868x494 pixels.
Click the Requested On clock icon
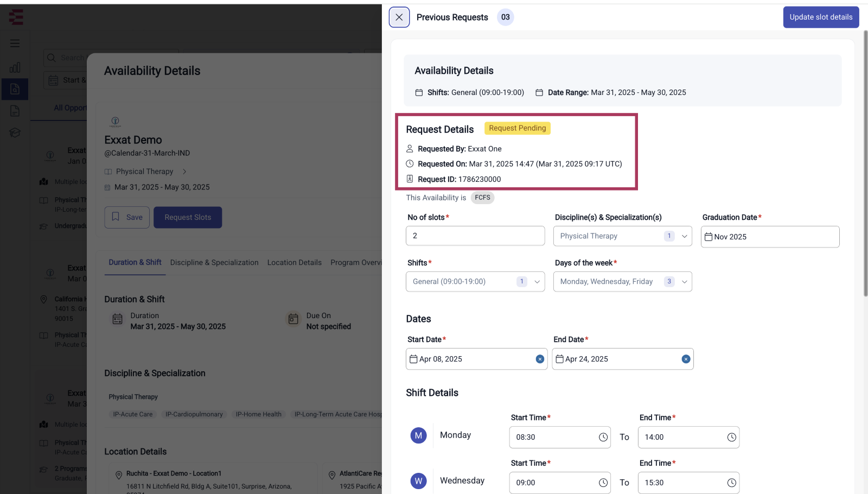coord(410,163)
